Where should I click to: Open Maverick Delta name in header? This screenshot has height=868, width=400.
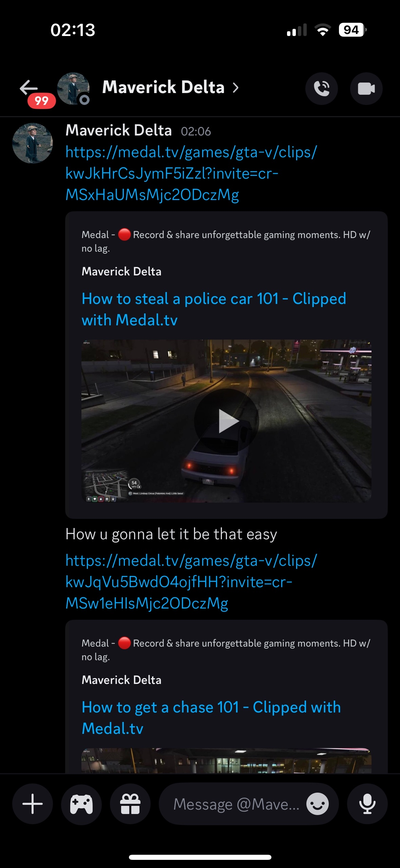tap(164, 87)
